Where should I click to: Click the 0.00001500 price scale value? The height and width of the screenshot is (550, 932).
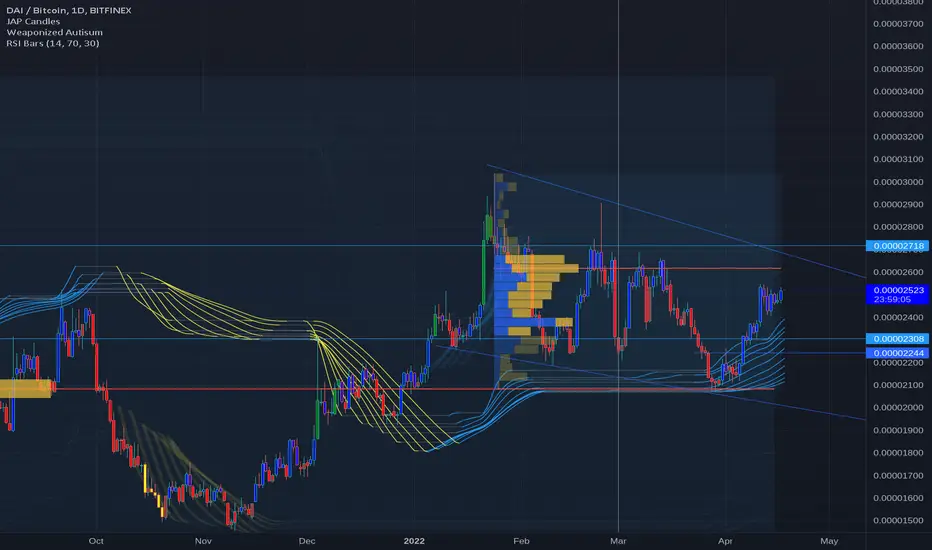coord(898,521)
